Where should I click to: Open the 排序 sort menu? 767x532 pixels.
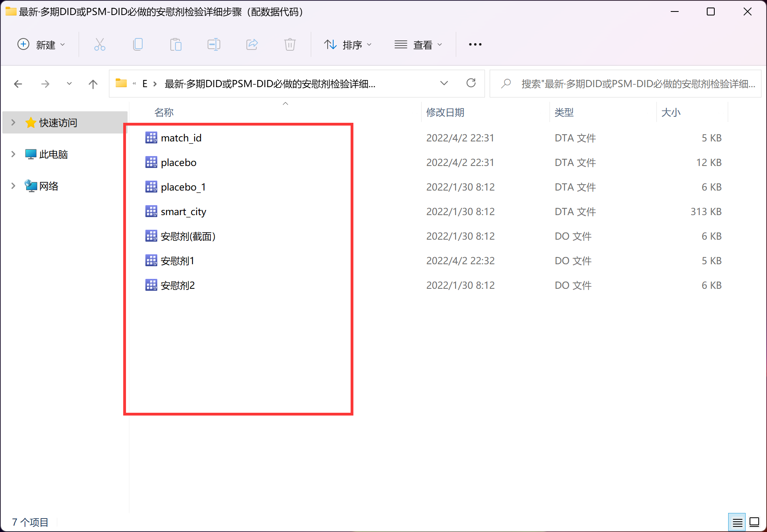(x=348, y=45)
